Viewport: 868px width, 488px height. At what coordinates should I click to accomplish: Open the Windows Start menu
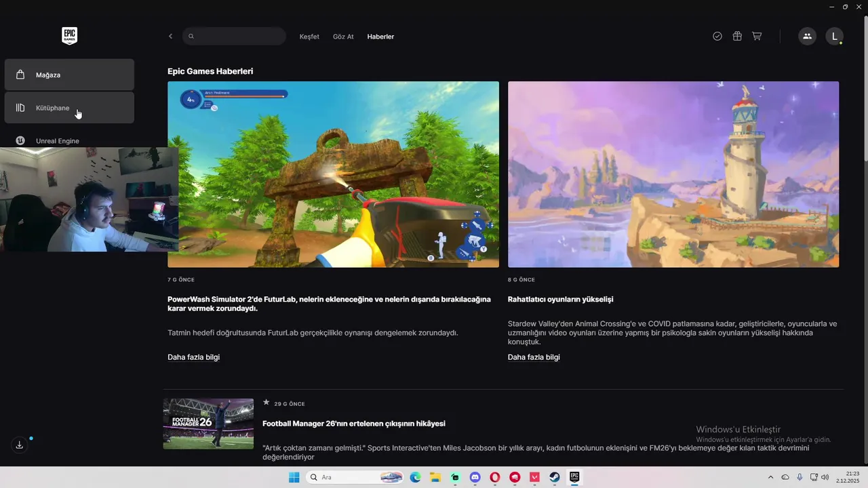tap(294, 477)
